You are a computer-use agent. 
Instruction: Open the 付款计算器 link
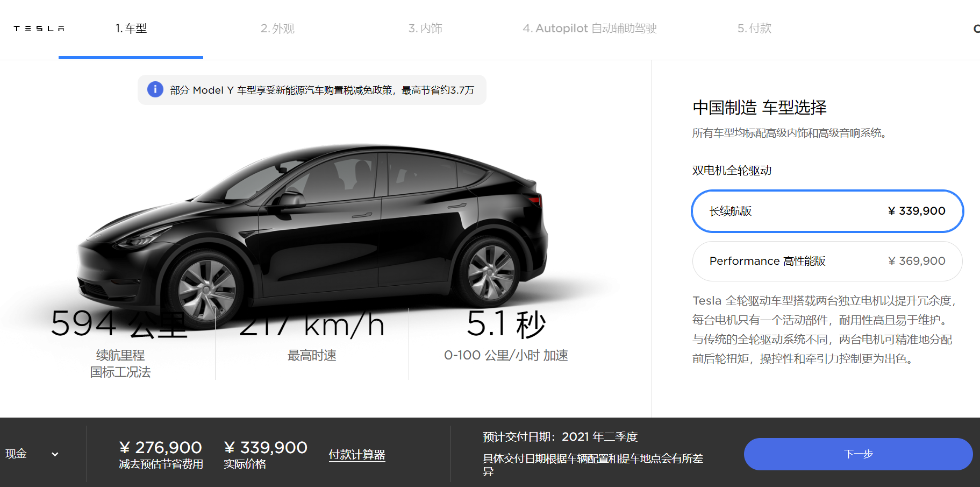[357, 455]
